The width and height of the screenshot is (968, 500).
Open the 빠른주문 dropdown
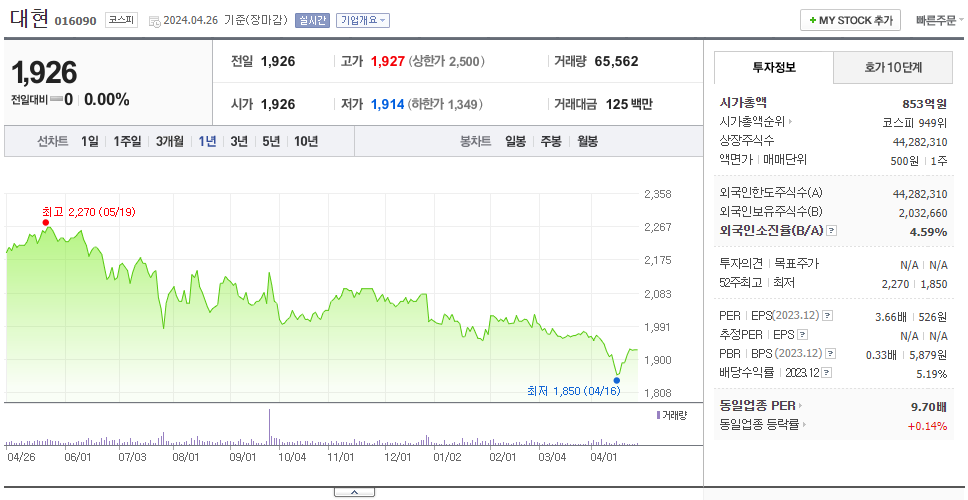(x=940, y=20)
